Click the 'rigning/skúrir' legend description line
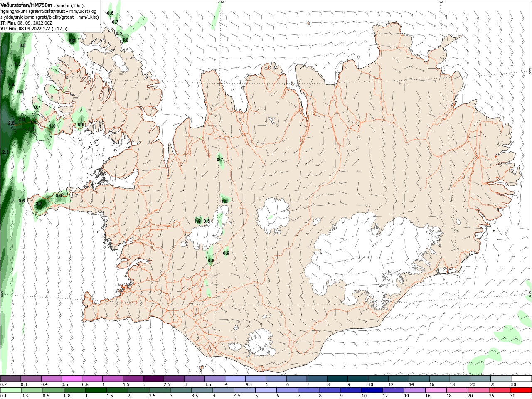The height and width of the screenshot is (399, 532). coord(49,11)
